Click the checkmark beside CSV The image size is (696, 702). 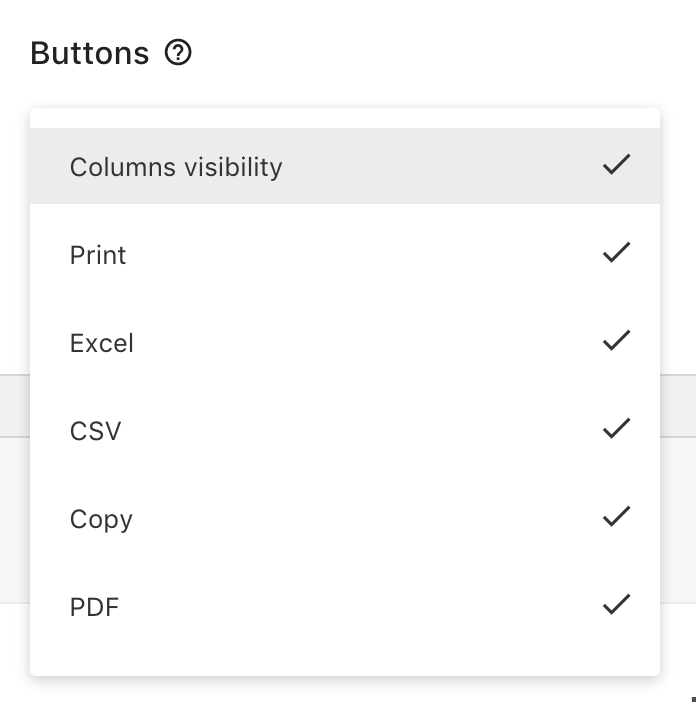[x=616, y=428]
